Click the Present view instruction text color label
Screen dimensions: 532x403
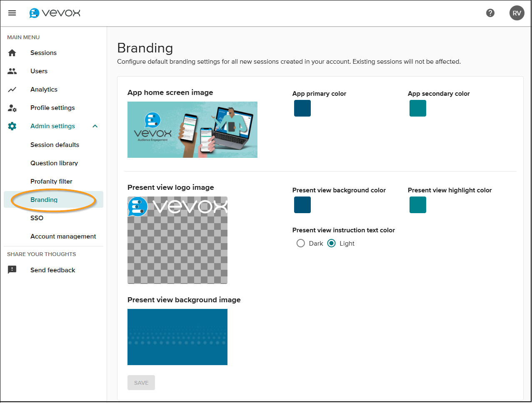344,230
